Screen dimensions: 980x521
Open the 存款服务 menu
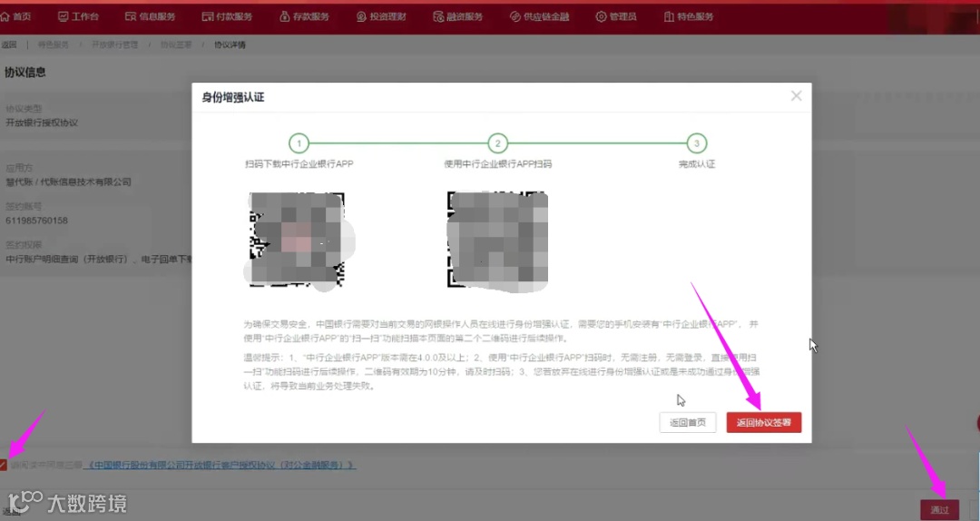pos(304,16)
